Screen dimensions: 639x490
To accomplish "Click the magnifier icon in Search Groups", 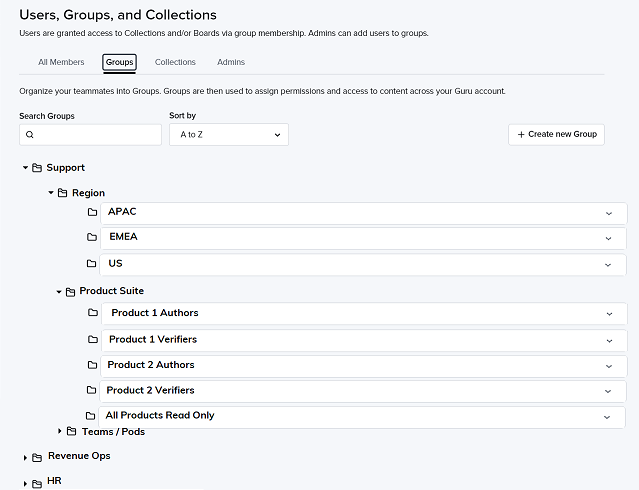I will (x=30, y=135).
